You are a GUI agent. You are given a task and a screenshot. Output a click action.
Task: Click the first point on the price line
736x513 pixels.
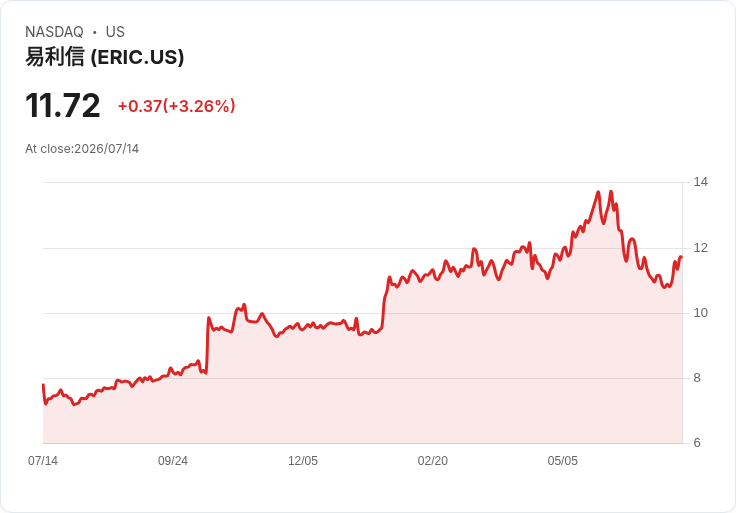click(44, 385)
